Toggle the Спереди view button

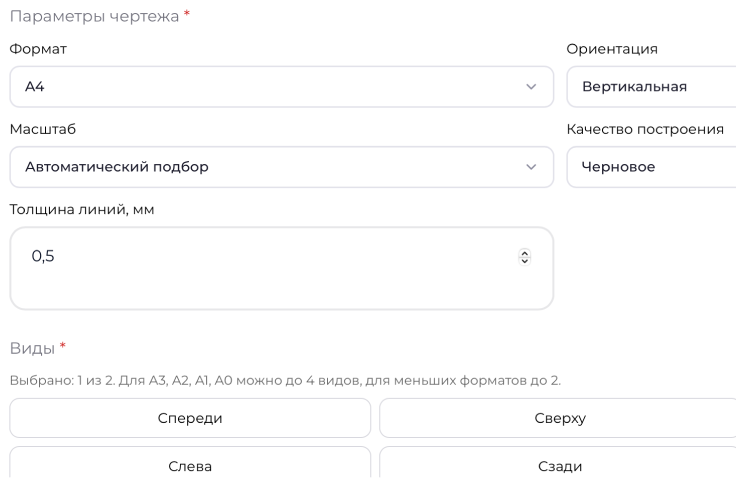[x=190, y=418]
